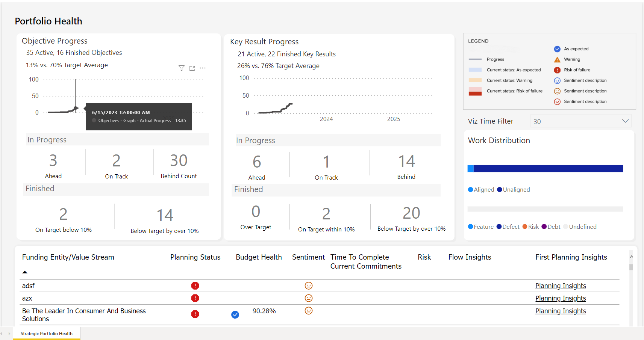Click the focus mode icon on Objective Progress
This screenshot has width=644, height=340.
tap(192, 68)
